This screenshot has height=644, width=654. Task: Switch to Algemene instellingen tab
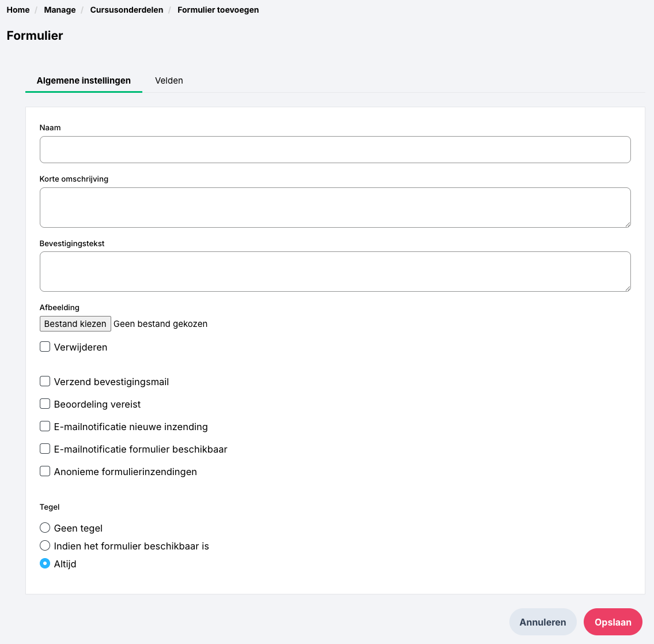(84, 81)
